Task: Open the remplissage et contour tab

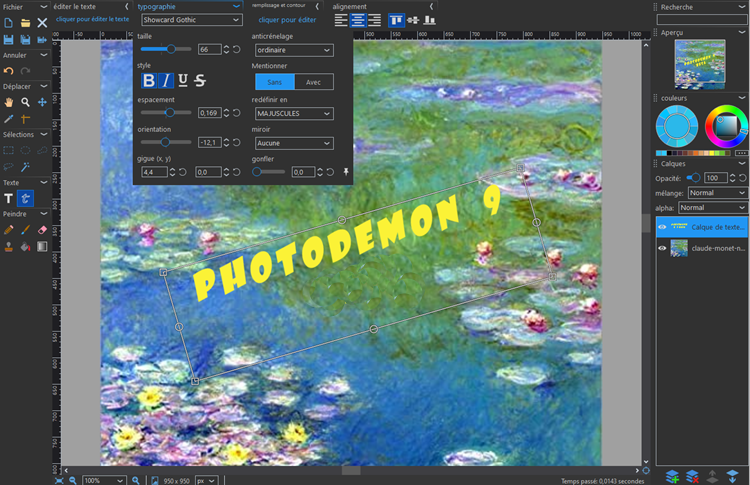Action: pyautogui.click(x=281, y=6)
